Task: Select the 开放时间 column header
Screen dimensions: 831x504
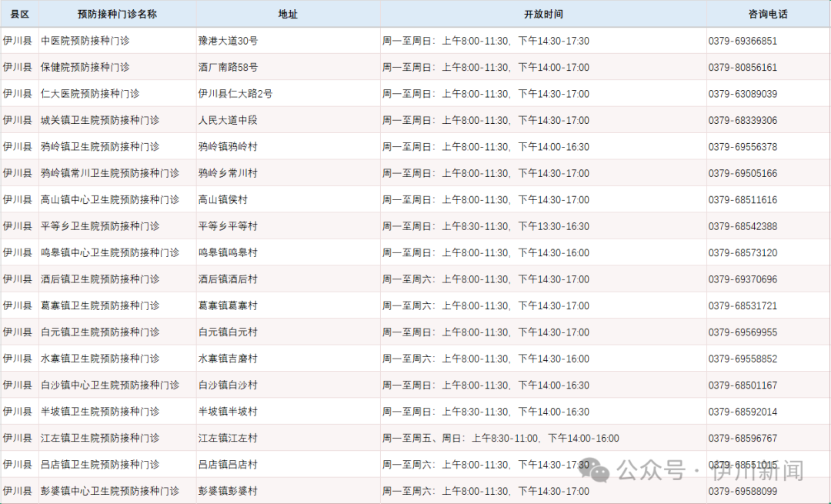Action: click(x=543, y=14)
